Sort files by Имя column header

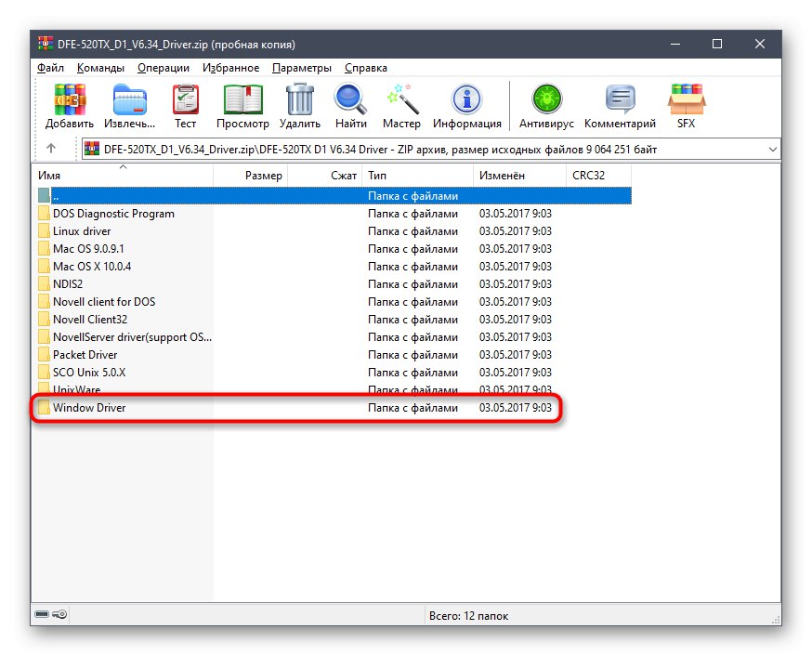coord(123,176)
